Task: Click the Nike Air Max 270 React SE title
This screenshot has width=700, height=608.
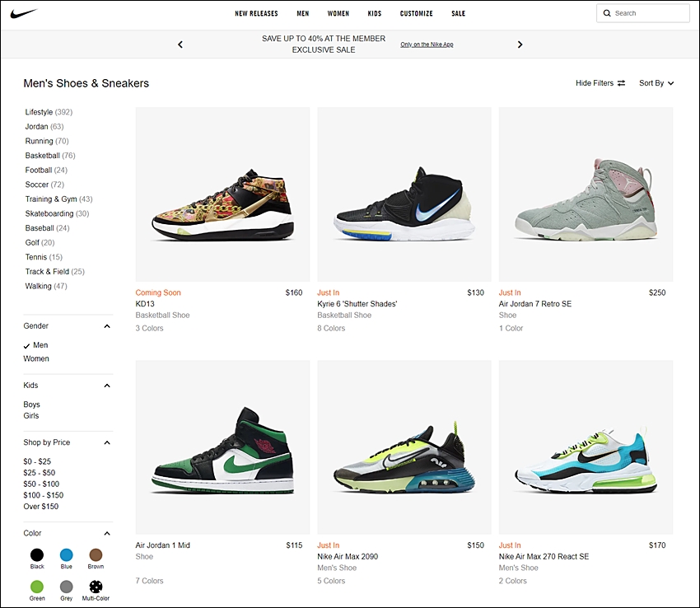Action: click(544, 557)
